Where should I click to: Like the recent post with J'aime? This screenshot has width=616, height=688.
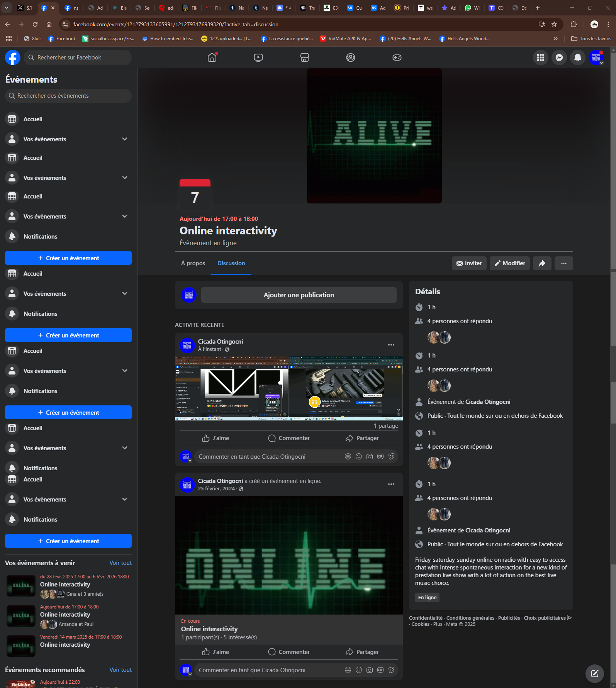[216, 438]
